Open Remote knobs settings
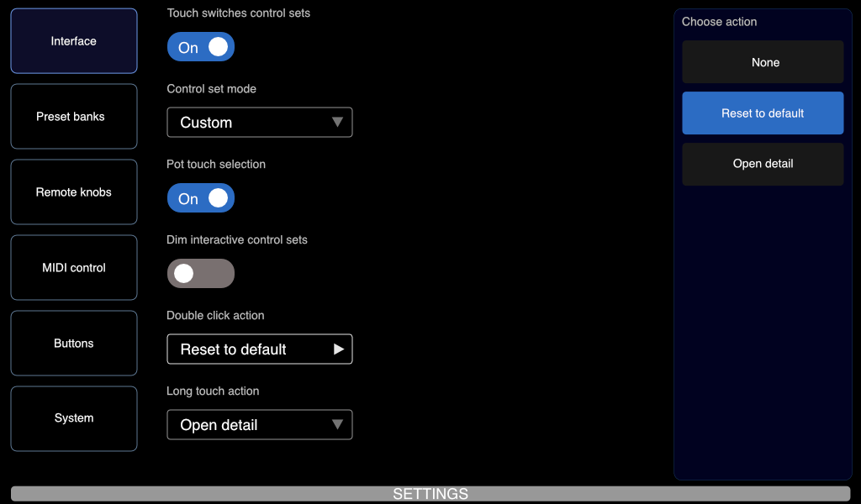Image resolution: width=861 pixels, height=504 pixels. click(74, 192)
